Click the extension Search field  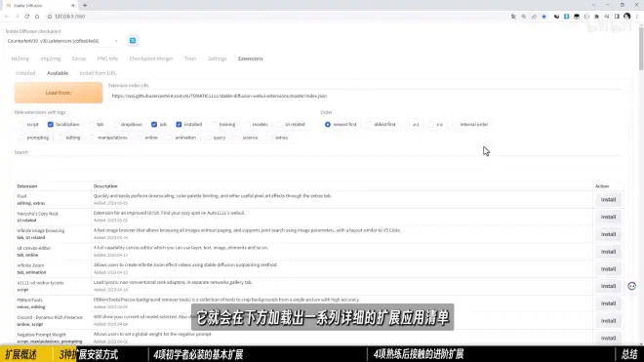pos(317,163)
